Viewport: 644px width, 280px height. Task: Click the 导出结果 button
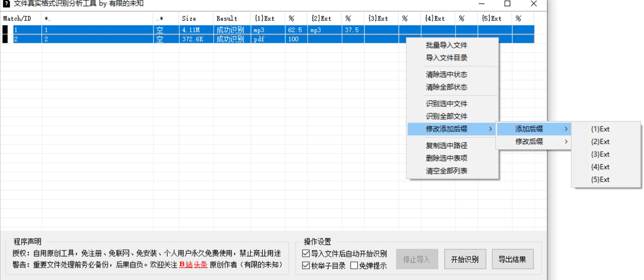(x=513, y=259)
